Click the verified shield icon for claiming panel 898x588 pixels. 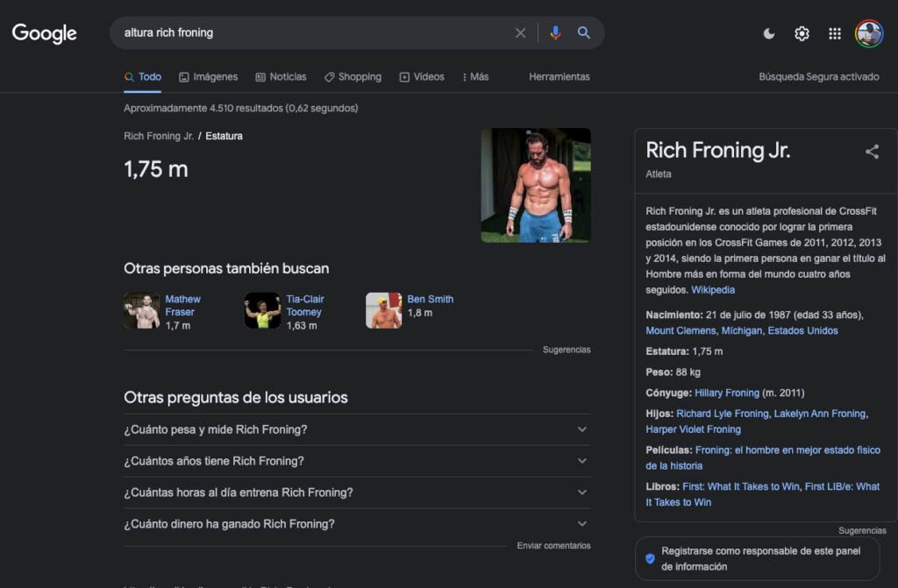[x=650, y=558]
